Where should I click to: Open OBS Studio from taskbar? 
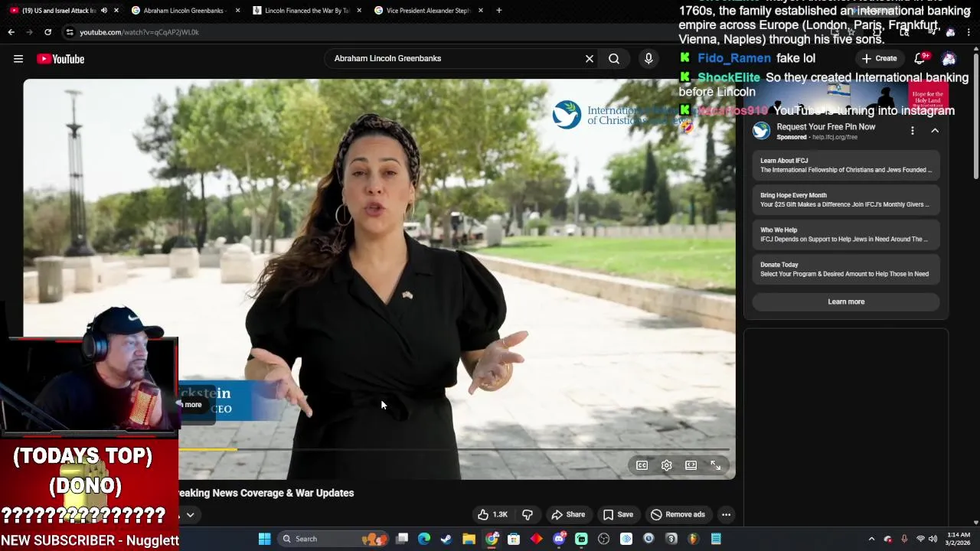pos(603,539)
